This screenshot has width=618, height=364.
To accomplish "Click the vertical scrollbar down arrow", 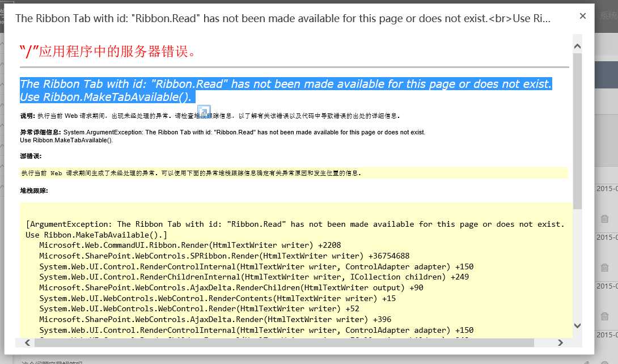I will coord(577,326).
